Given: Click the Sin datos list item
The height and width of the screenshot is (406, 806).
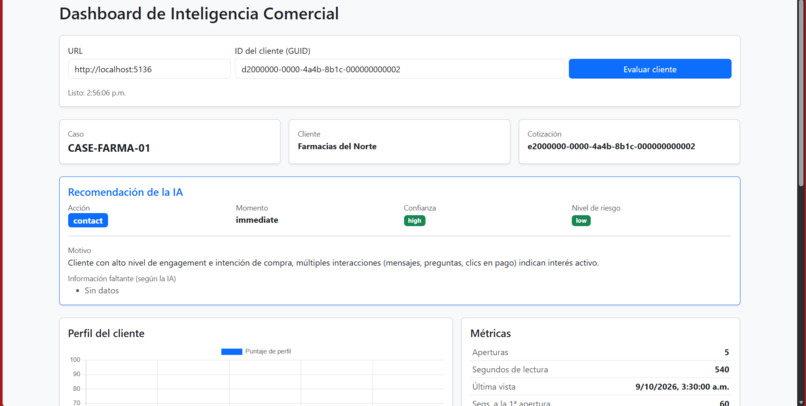Looking at the screenshot, I should (x=102, y=290).
